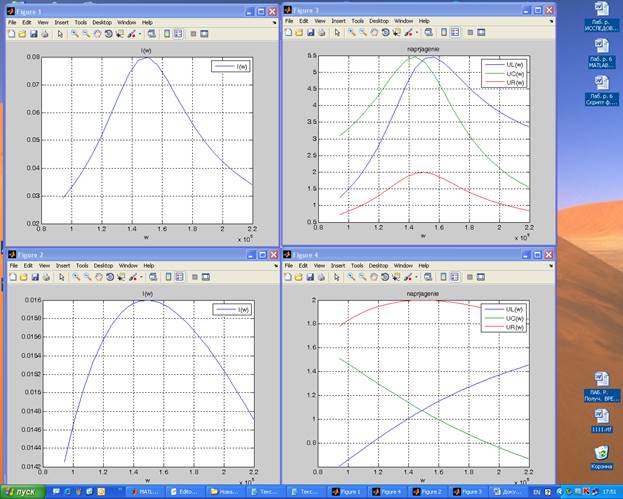Print Figure 2 with the printer icon

[46, 277]
